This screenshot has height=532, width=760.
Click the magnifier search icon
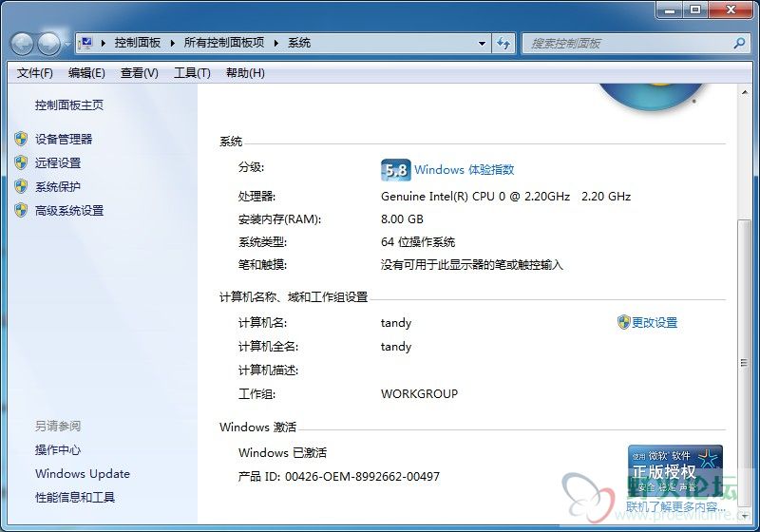click(739, 44)
